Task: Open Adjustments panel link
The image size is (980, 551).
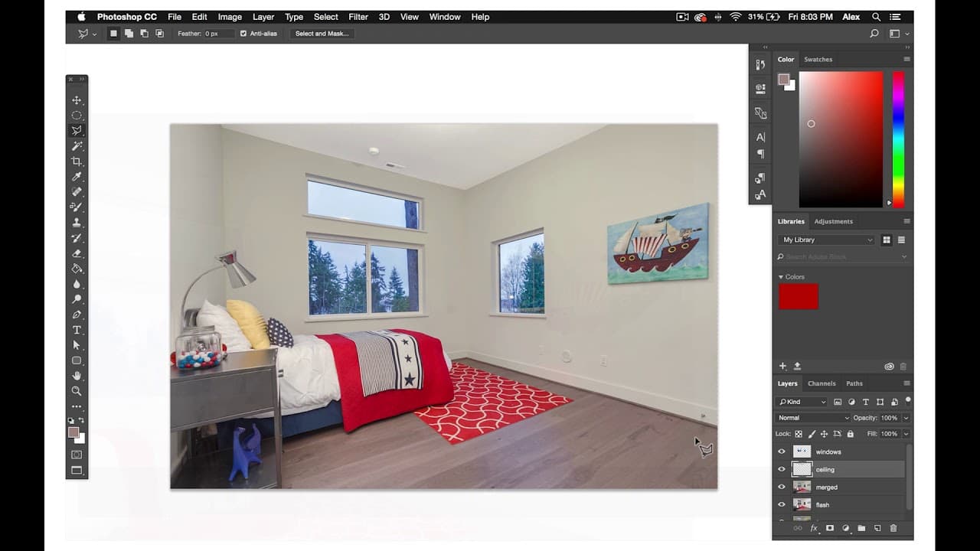Action: point(833,221)
